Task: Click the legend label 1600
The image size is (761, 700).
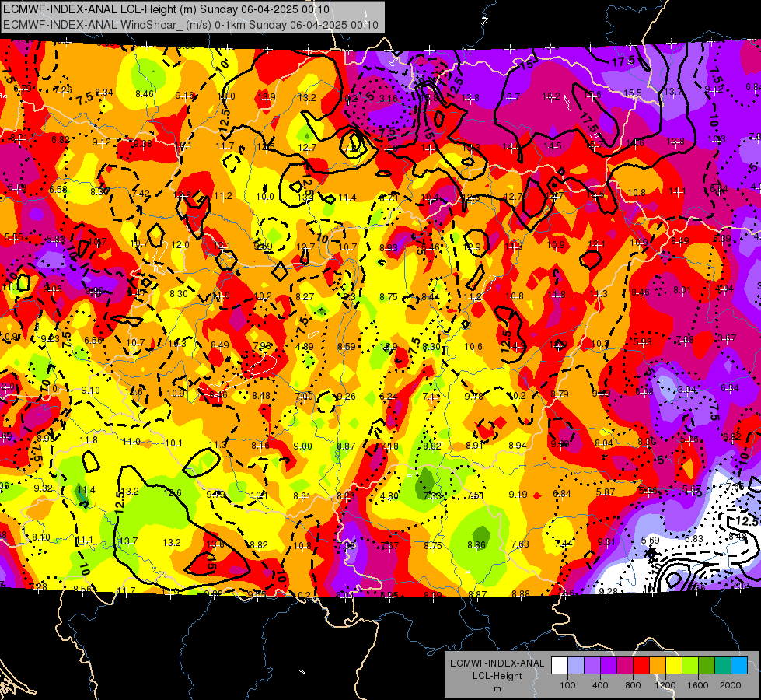Action: click(x=698, y=685)
